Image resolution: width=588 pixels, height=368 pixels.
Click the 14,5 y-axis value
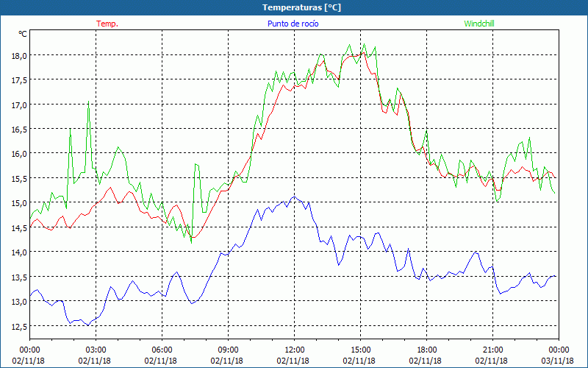coord(20,227)
